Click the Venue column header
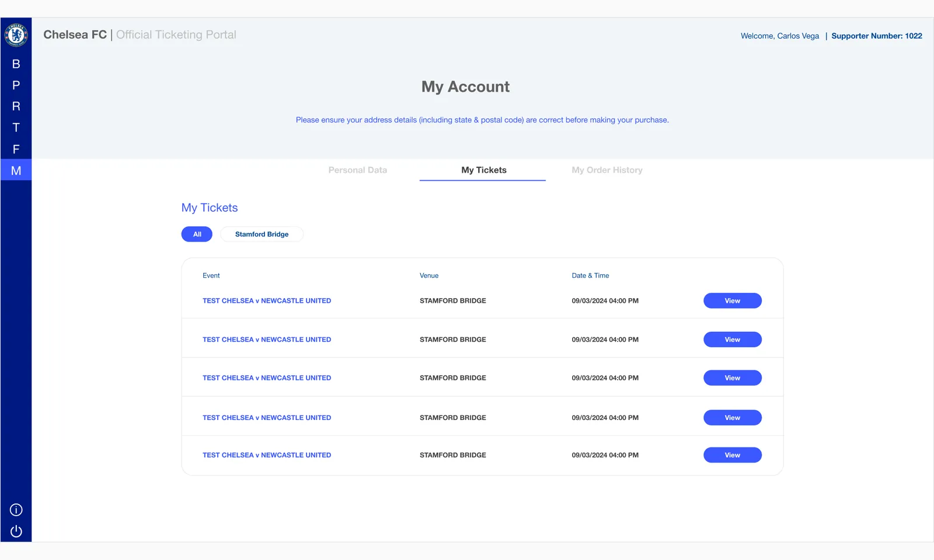Image resolution: width=934 pixels, height=560 pixels. [429, 276]
